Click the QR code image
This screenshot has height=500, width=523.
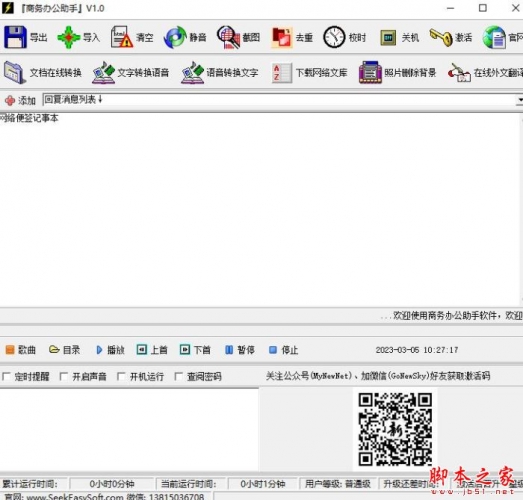395,429
